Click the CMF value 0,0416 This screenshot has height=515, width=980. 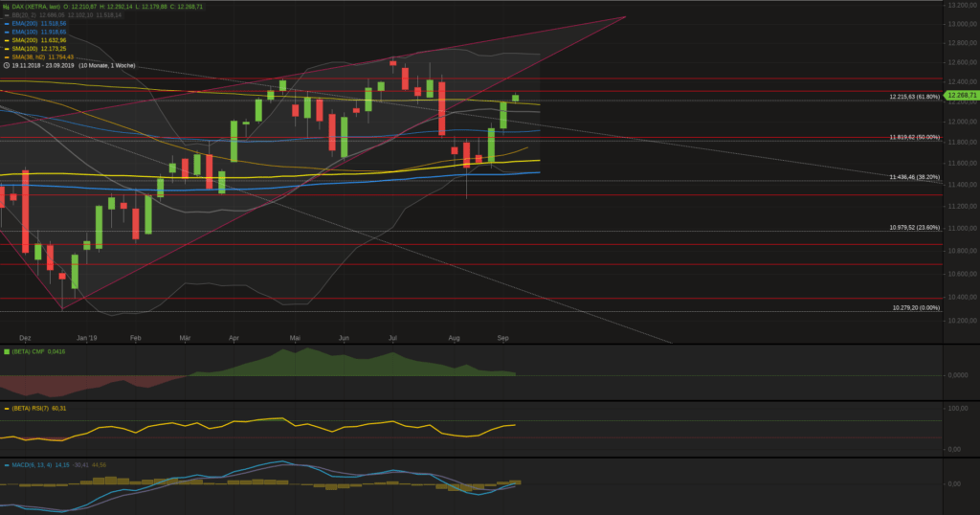[x=56, y=352]
